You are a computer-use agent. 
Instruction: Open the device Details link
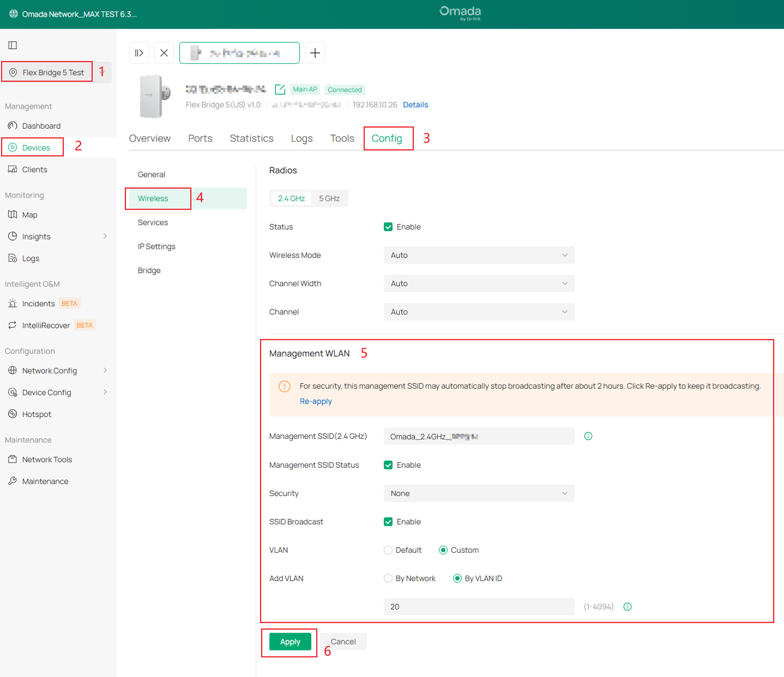(416, 105)
